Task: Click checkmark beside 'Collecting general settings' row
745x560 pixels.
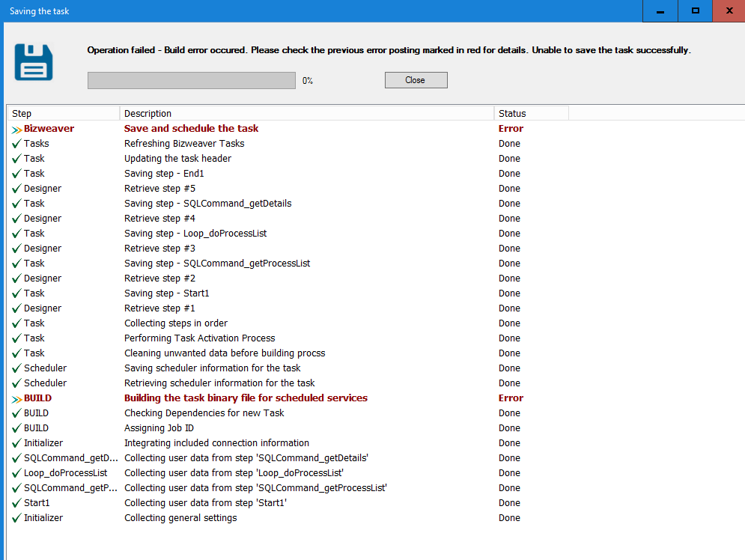Action: point(16,518)
